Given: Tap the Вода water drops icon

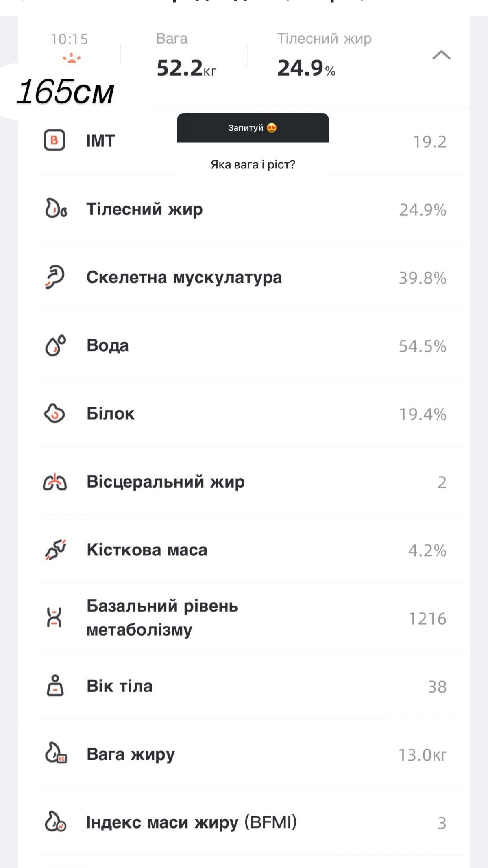Looking at the screenshot, I should click(55, 345).
